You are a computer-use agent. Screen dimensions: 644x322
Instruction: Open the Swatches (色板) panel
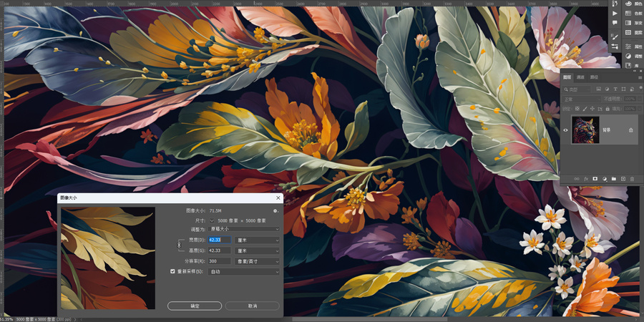point(633,13)
